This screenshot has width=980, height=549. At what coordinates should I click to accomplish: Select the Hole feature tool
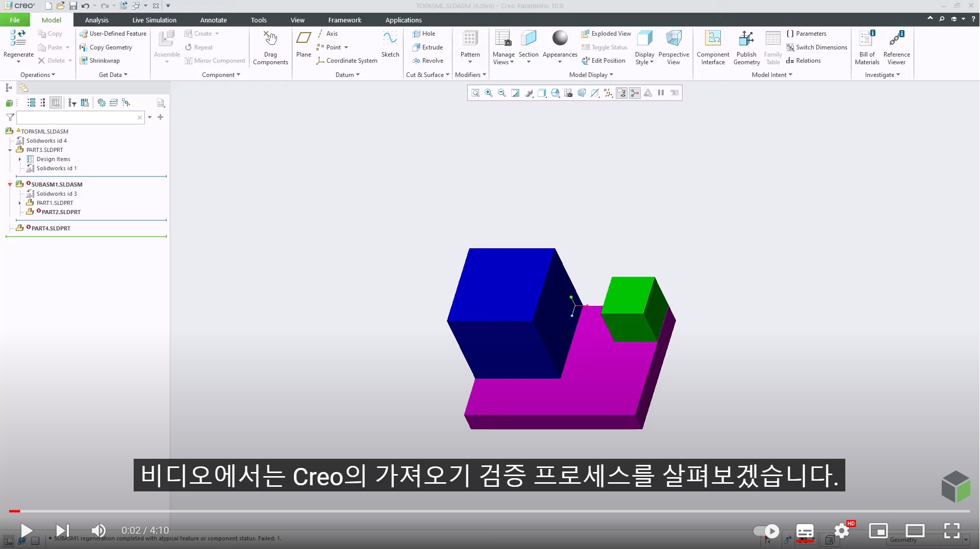(x=424, y=34)
